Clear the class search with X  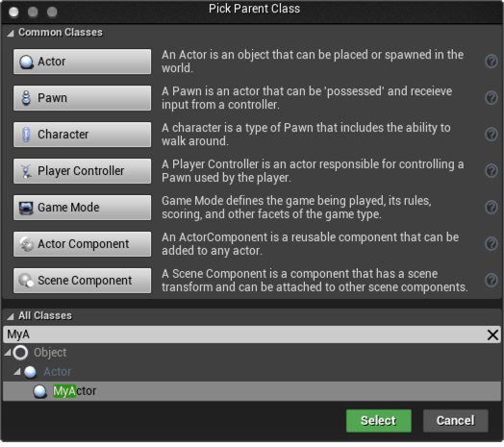point(492,335)
